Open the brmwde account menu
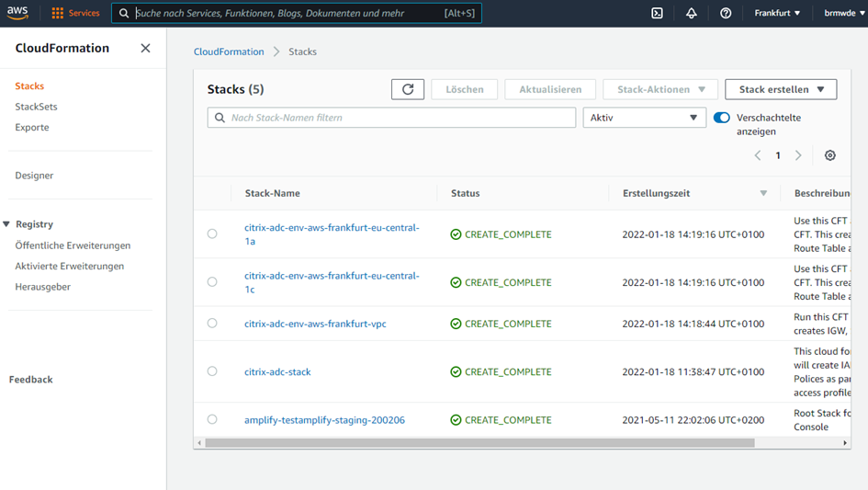868x490 pixels. coord(843,13)
